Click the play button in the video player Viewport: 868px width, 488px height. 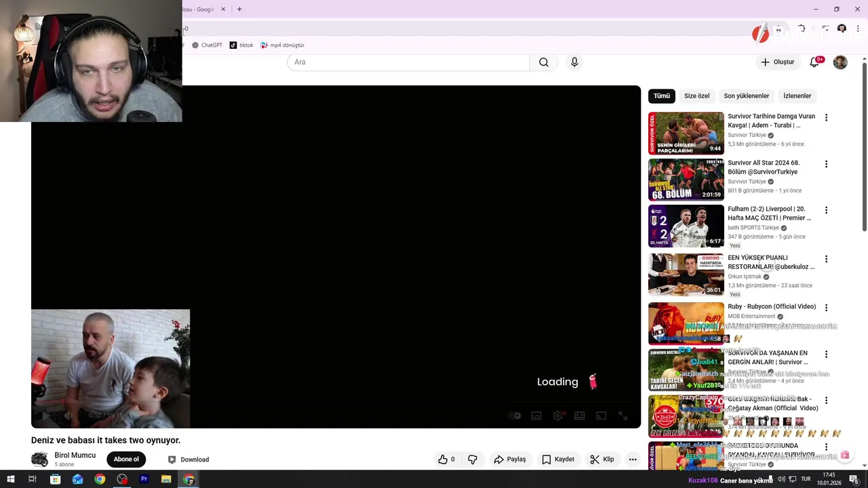[45, 415]
